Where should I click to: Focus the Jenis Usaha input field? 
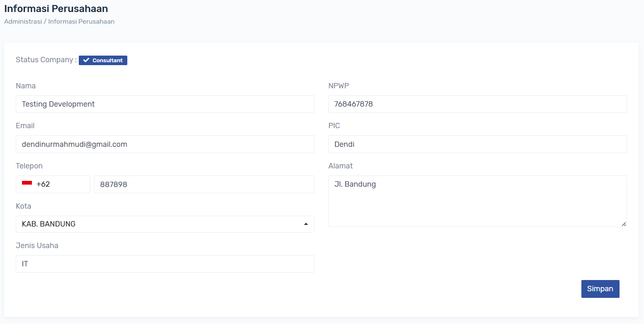tap(165, 264)
